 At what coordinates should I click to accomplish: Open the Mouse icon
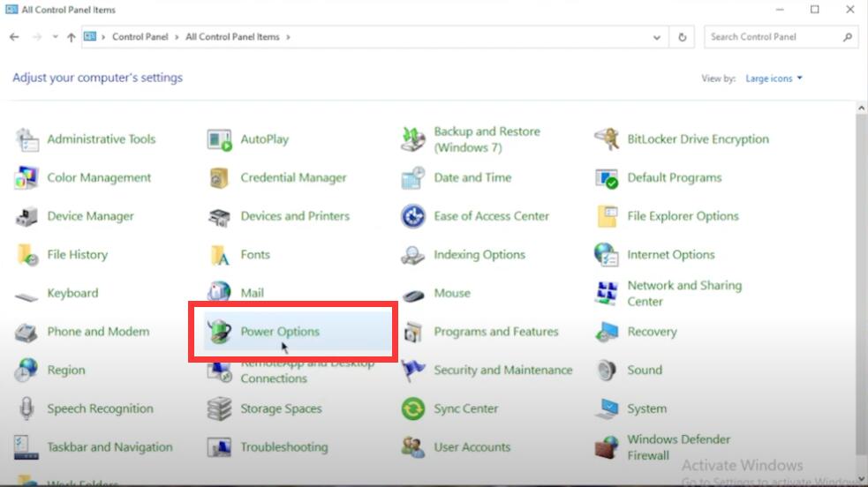[x=413, y=296]
